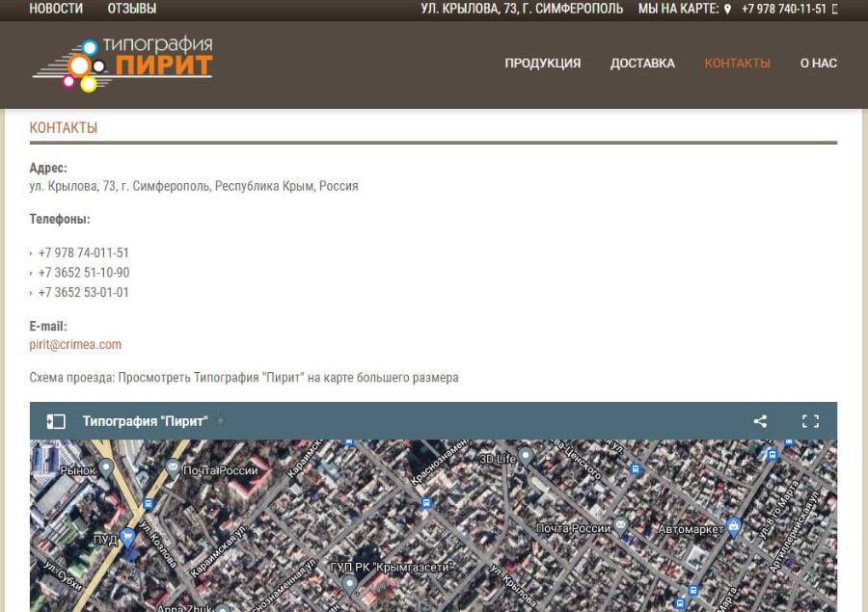
Task: Click the 3D Life map marker
Action: 526,455
